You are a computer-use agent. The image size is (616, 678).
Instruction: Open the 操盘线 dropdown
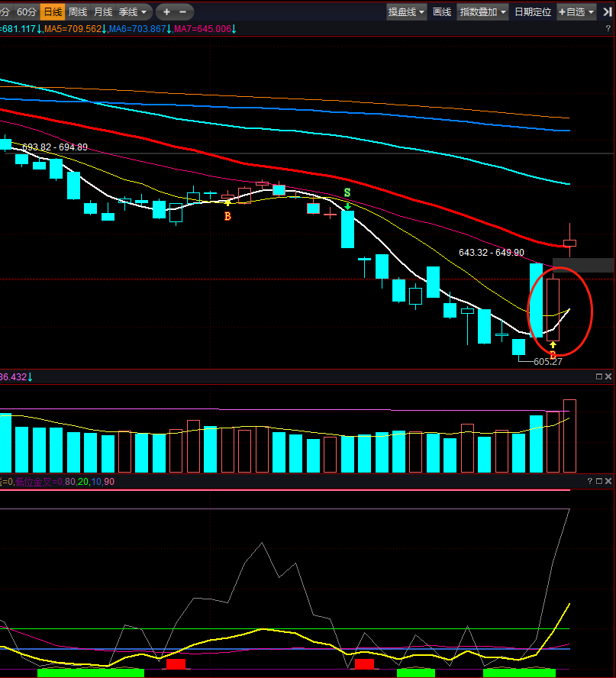(406, 11)
